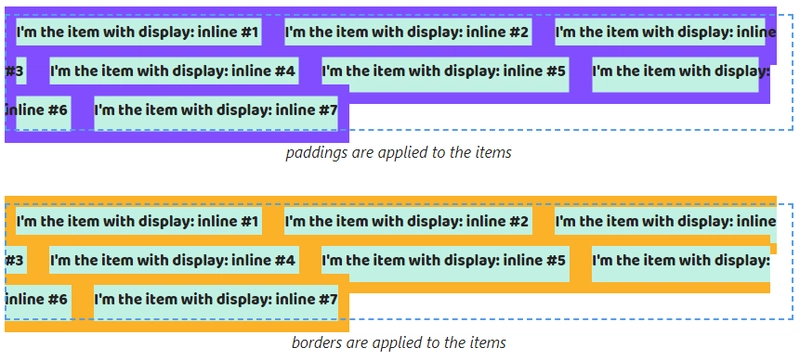Viewport: 800px width, 361px height.
Task: Click inline item #1 in orange border section
Action: tap(138, 221)
